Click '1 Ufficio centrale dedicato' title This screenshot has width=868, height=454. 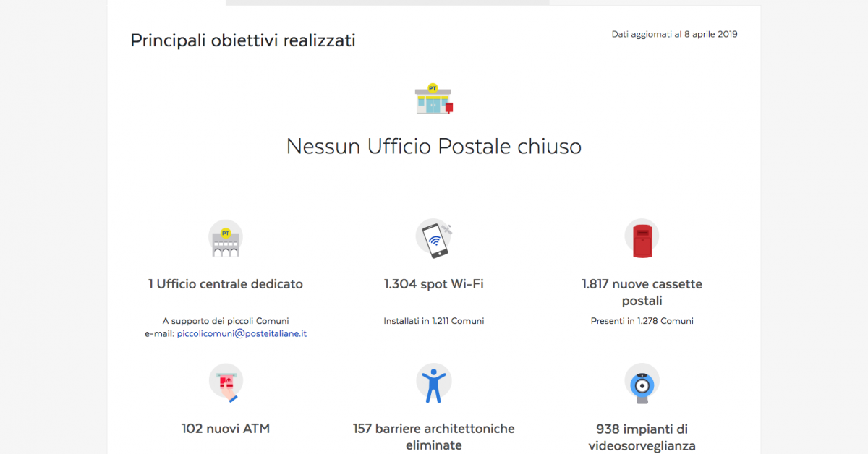(x=226, y=284)
